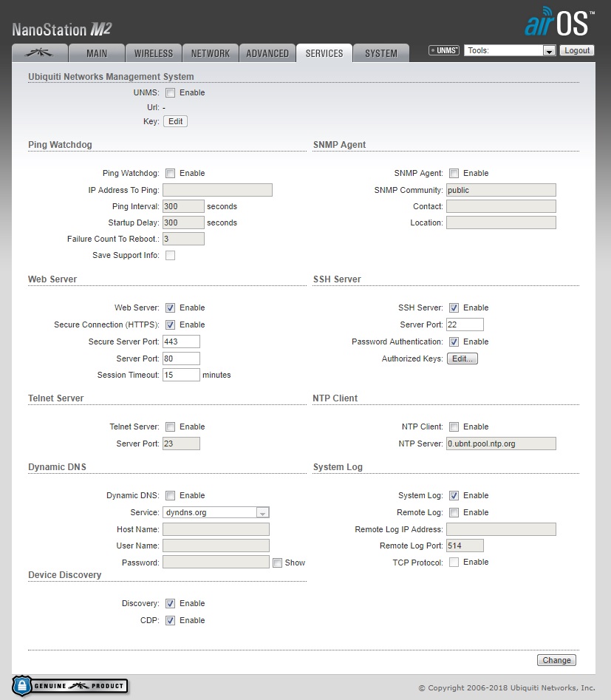Click the Remote Log IP Address field
611x700 pixels.
pos(501,529)
